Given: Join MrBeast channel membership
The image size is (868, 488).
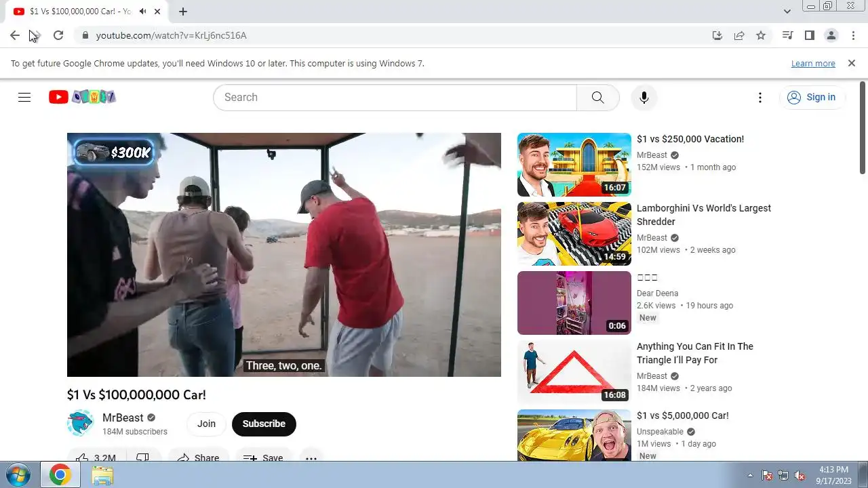Looking at the screenshot, I should [x=206, y=424].
